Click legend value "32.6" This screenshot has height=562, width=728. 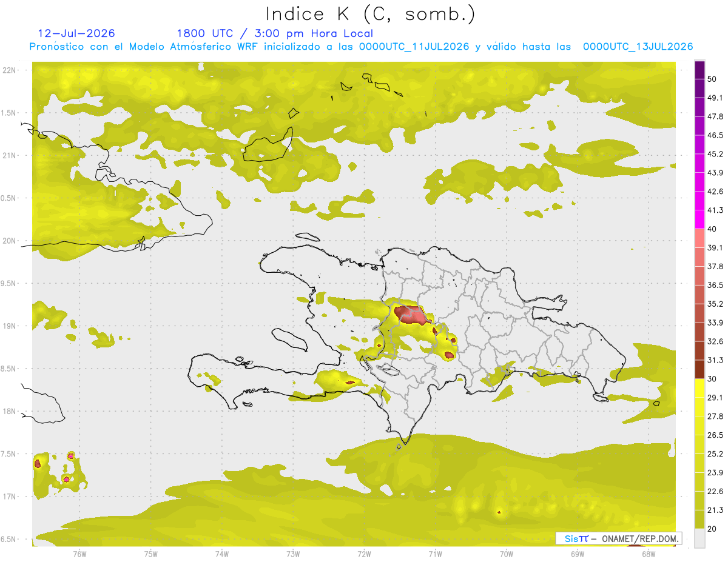pos(715,341)
